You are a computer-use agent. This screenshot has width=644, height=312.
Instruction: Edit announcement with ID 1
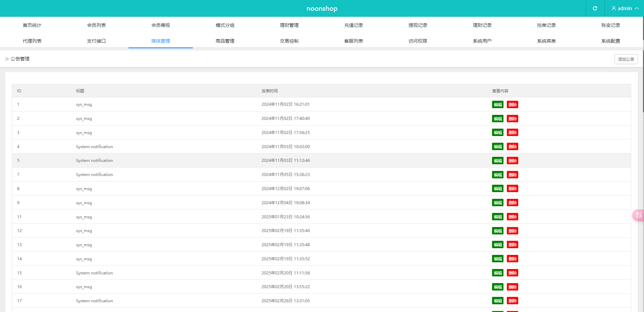tap(498, 104)
